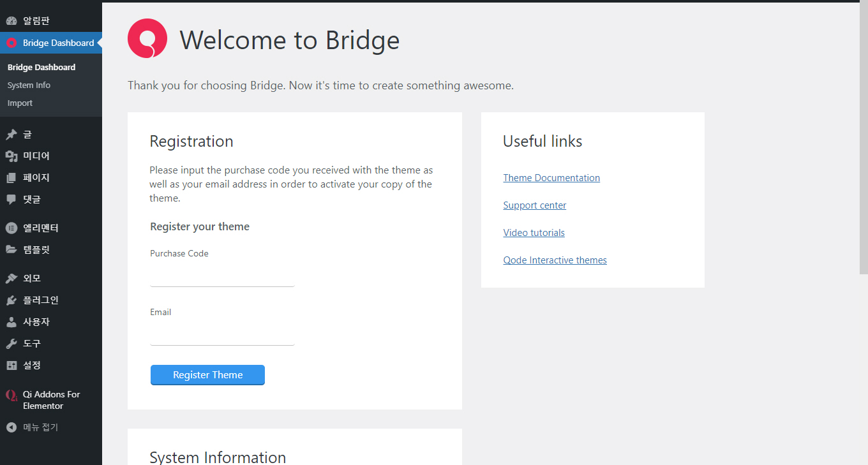Click the appearance brush icon beside 외모
The width and height of the screenshot is (868, 465).
point(11,279)
